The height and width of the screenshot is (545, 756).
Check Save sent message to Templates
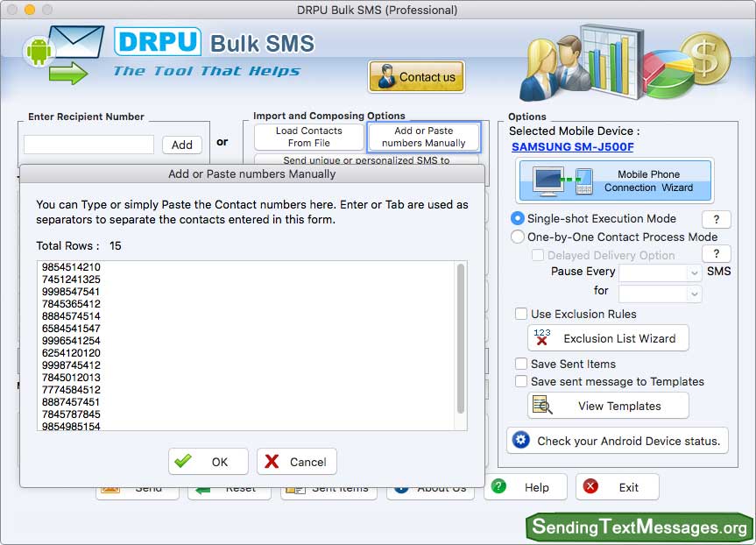coord(521,381)
